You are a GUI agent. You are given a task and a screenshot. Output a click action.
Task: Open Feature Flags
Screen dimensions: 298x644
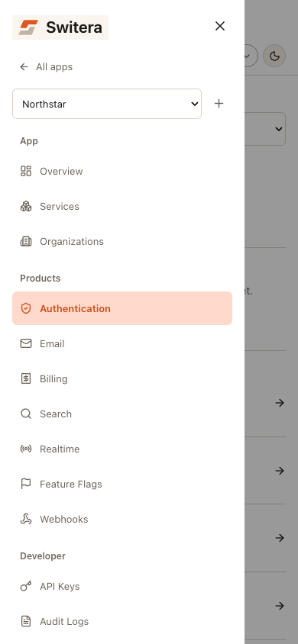(122, 484)
